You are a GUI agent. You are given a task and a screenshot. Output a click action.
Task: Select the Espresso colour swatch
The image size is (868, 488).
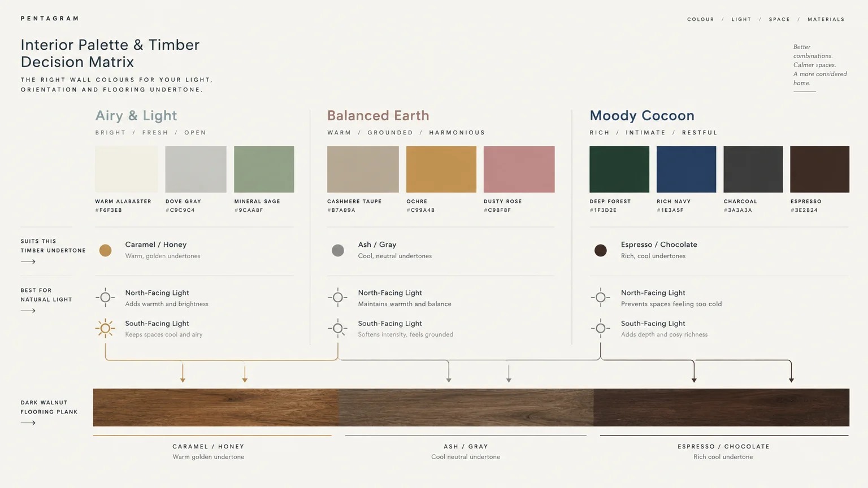[819, 169]
